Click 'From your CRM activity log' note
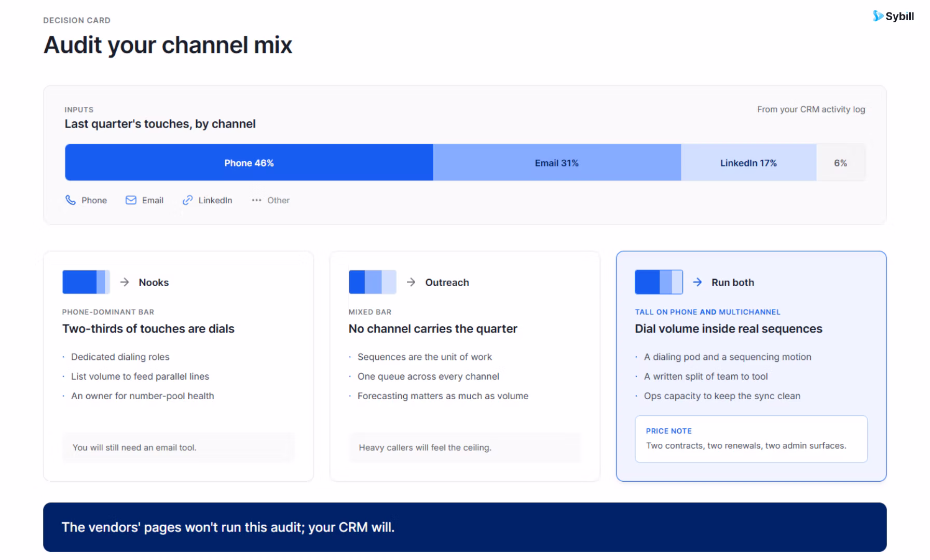 tap(811, 109)
